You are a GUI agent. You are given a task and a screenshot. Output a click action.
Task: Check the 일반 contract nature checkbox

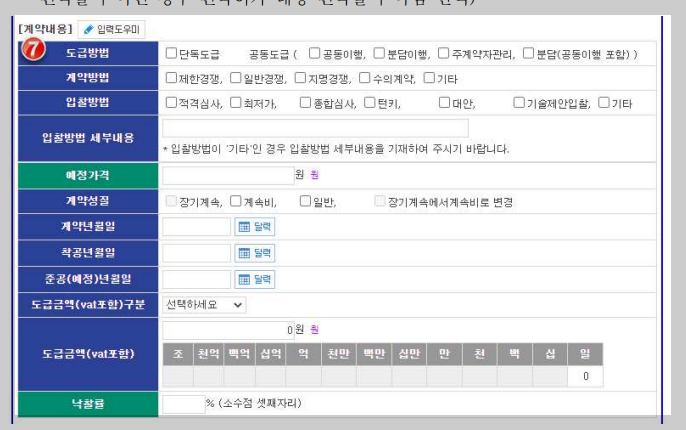(305, 201)
